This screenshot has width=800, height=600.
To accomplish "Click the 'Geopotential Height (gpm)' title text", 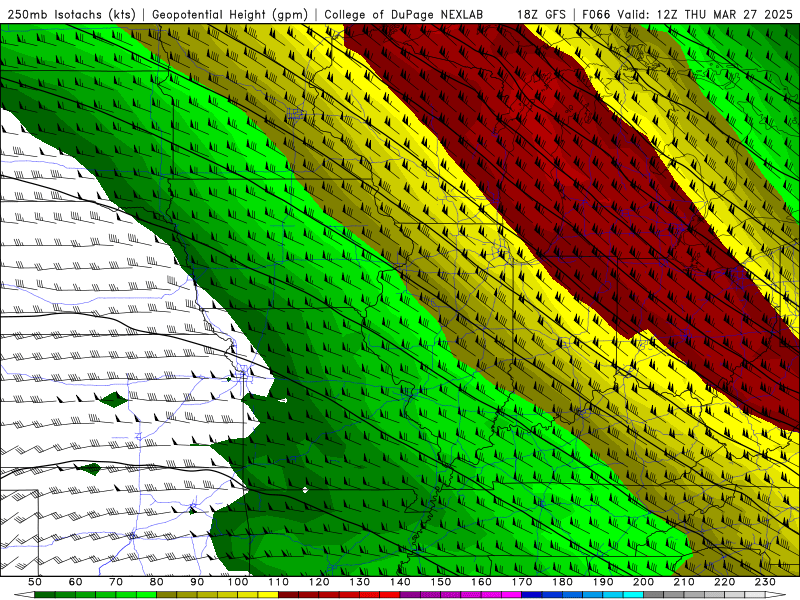I will pos(230,15).
